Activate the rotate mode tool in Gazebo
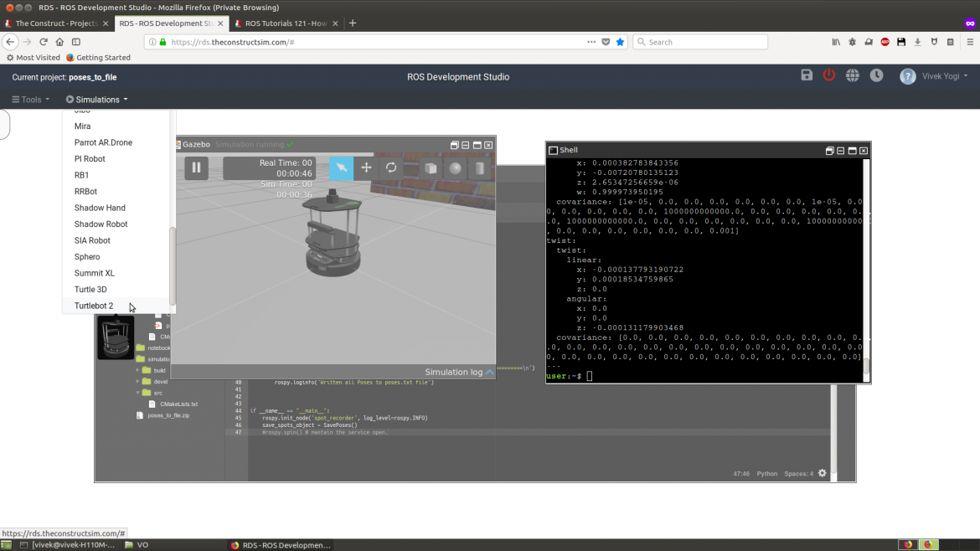Image resolution: width=980 pixels, height=551 pixels. (391, 167)
